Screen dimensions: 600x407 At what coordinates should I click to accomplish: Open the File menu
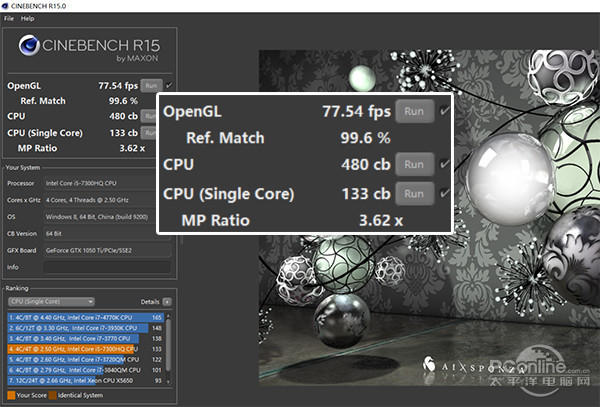pos(9,18)
